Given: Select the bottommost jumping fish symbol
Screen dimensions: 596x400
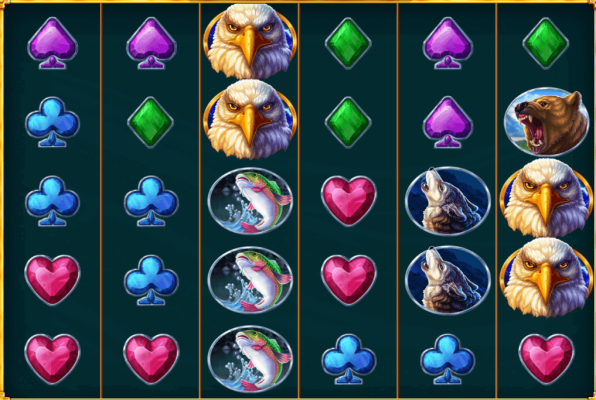Looking at the screenshot, I should click(x=250, y=359).
